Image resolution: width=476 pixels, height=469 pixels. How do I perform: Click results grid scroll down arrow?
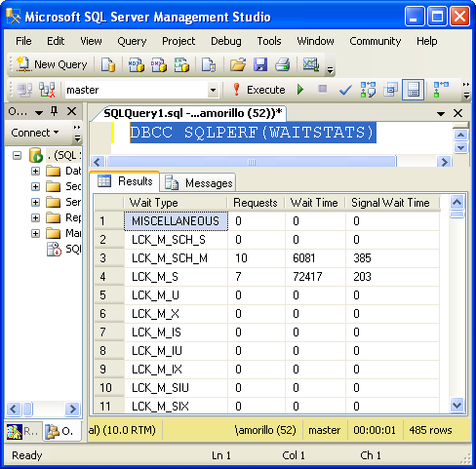coord(456,405)
